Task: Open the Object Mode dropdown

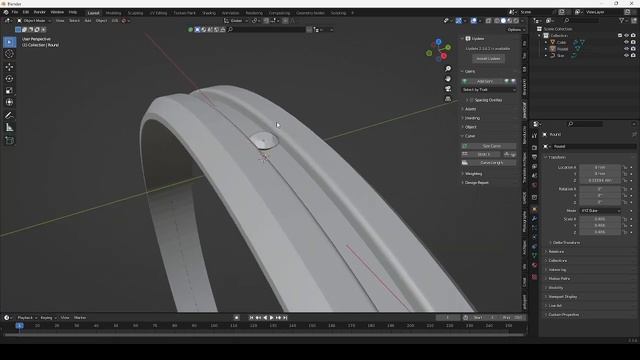Action: pyautogui.click(x=34, y=20)
